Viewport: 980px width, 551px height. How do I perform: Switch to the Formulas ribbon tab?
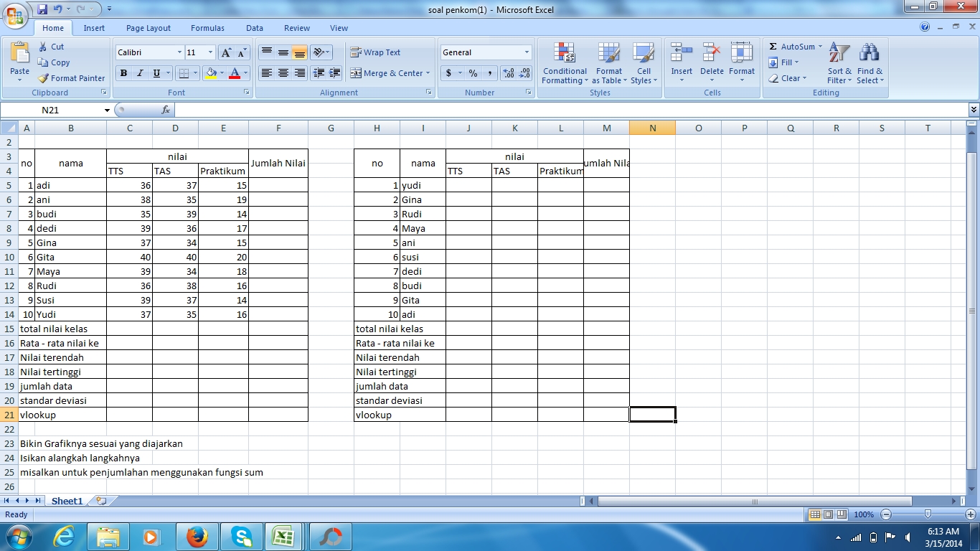(x=207, y=28)
